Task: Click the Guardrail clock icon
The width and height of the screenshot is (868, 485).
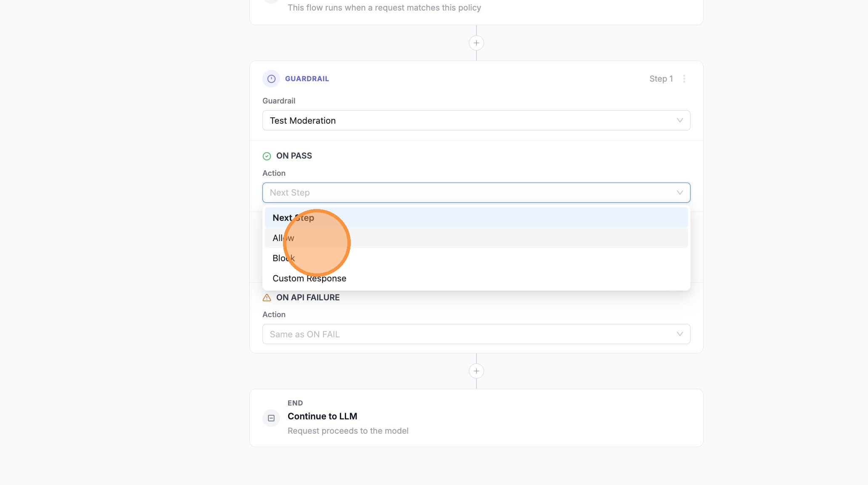Action: (x=271, y=79)
